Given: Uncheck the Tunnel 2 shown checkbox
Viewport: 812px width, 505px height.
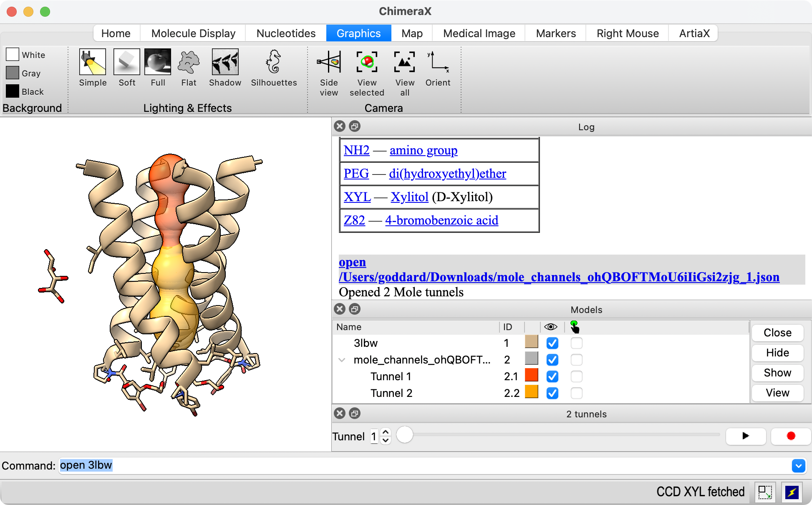Looking at the screenshot, I should [x=552, y=393].
